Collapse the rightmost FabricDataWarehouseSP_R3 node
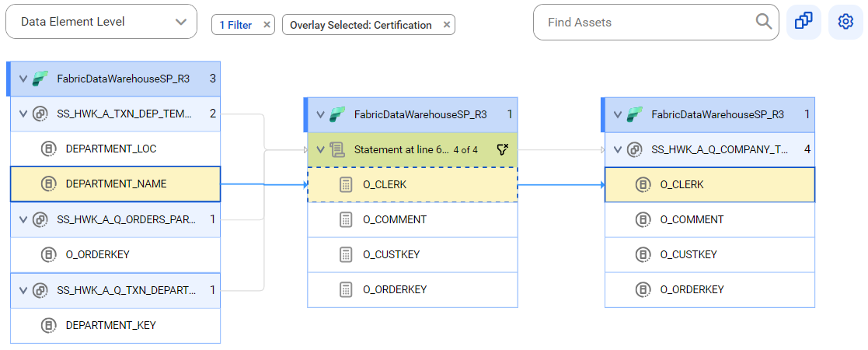 [x=618, y=114]
